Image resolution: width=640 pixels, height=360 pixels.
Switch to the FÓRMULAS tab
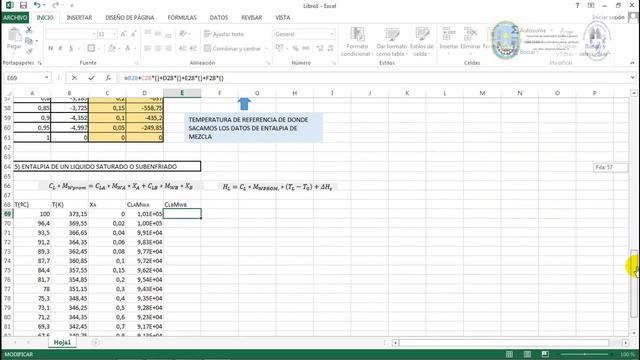pos(182,18)
